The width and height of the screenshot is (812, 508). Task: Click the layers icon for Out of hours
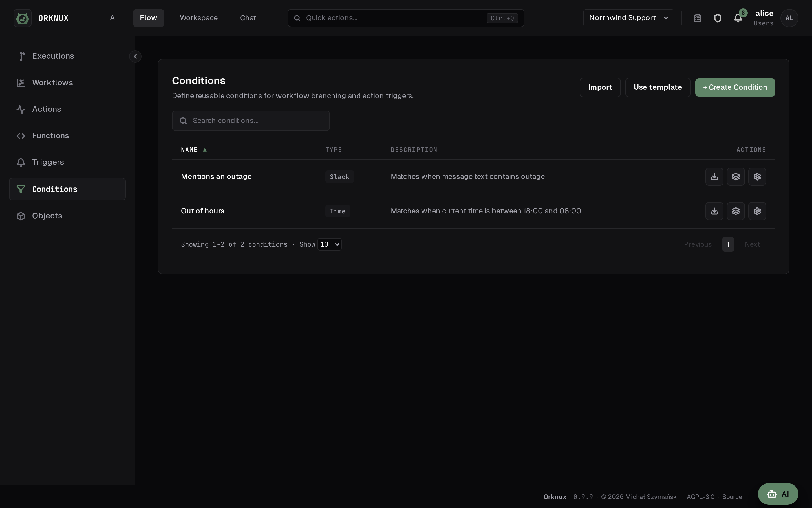click(736, 211)
